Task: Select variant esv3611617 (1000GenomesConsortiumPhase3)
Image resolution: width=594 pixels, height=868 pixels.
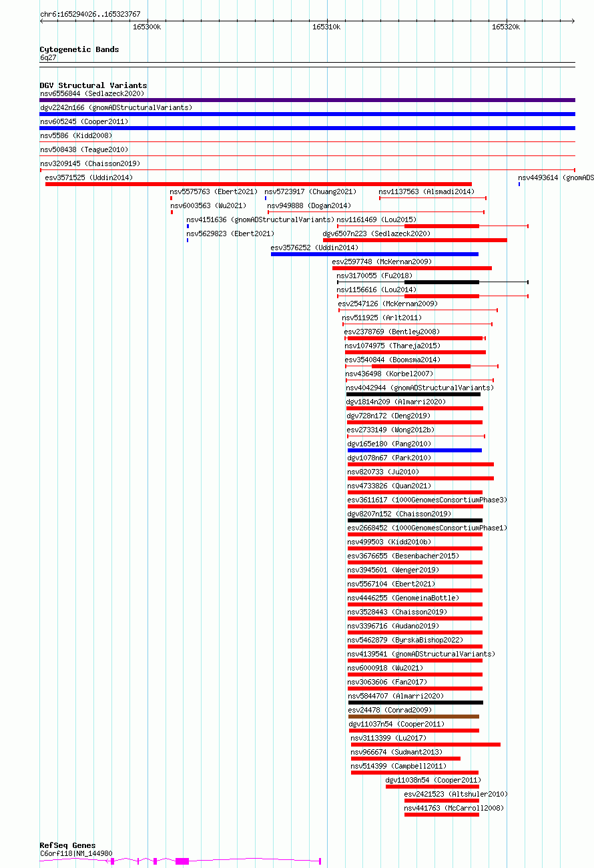Action: pyautogui.click(x=427, y=500)
